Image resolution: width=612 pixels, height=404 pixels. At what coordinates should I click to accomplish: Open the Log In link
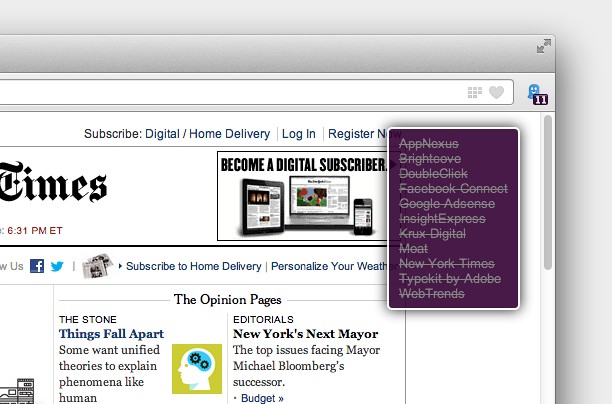tap(299, 134)
